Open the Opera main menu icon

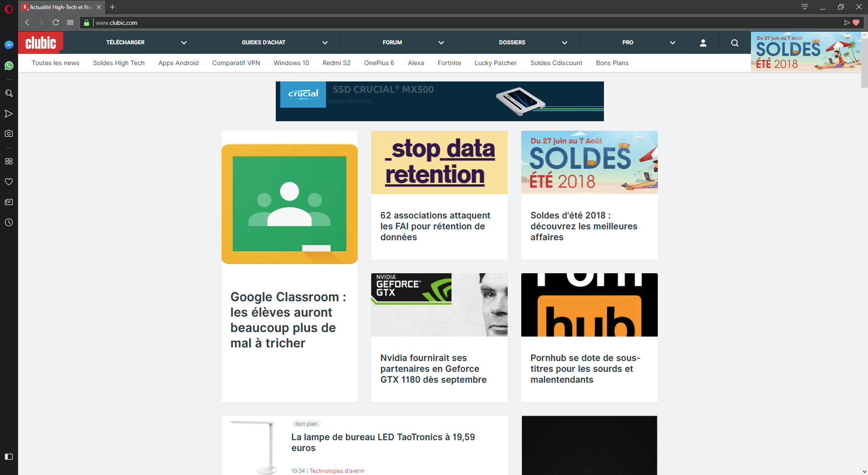click(9, 9)
